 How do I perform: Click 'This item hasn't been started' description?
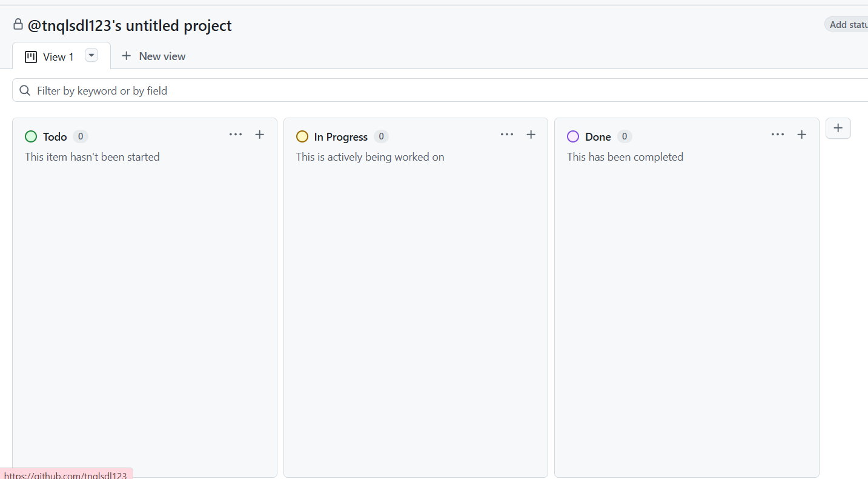[92, 157]
